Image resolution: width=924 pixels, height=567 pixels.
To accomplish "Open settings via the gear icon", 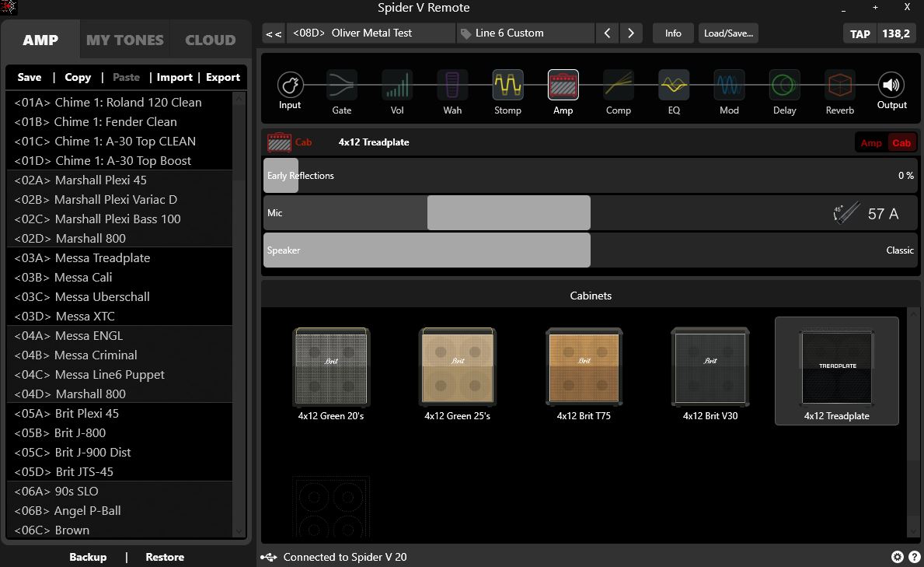I will [898, 557].
